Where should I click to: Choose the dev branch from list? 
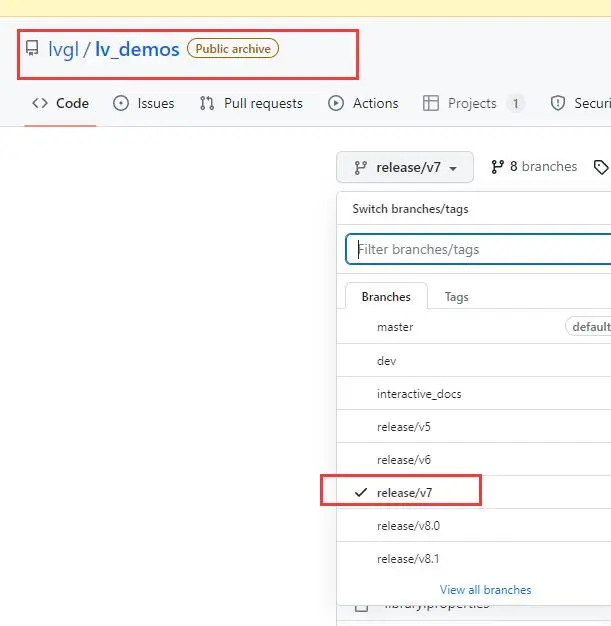(386, 361)
